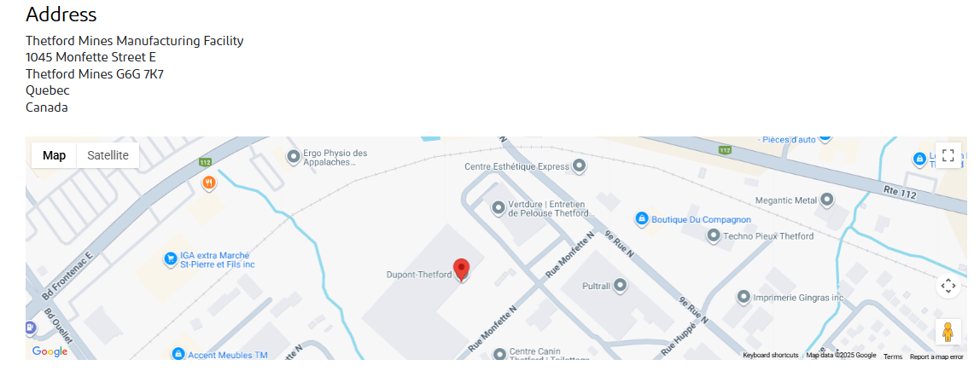
Task: Click the Accent Meubles TM shop marker
Action: click(178, 354)
